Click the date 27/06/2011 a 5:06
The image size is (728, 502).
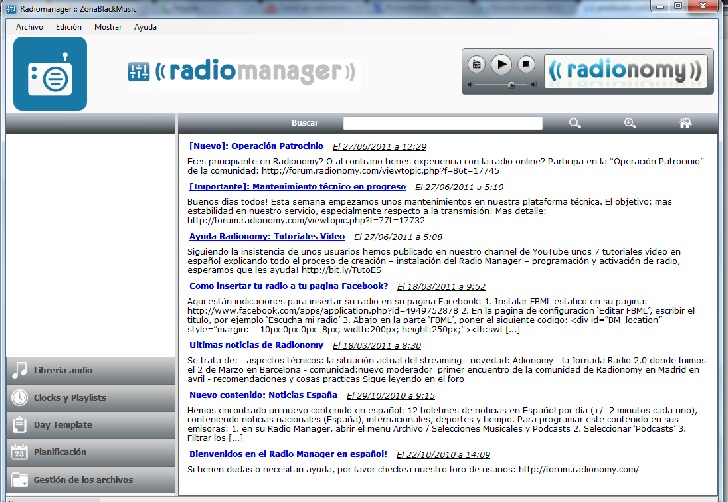[398, 237]
